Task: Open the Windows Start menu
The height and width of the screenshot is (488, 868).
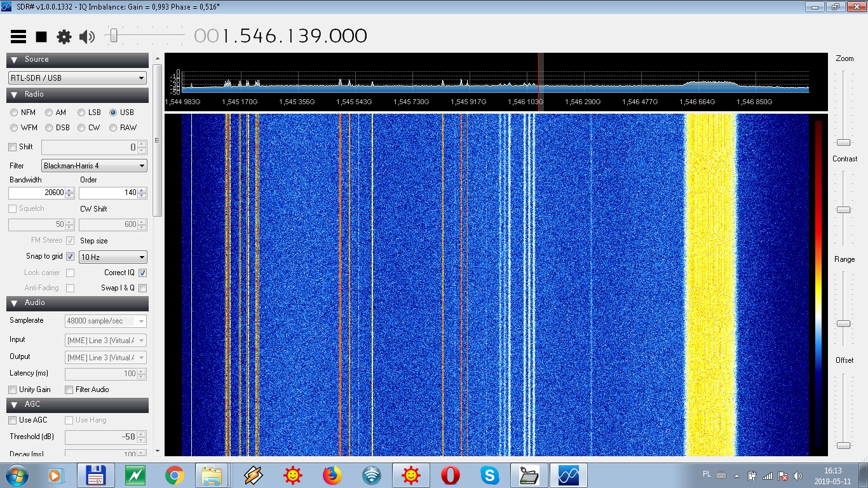Action: tap(17, 475)
